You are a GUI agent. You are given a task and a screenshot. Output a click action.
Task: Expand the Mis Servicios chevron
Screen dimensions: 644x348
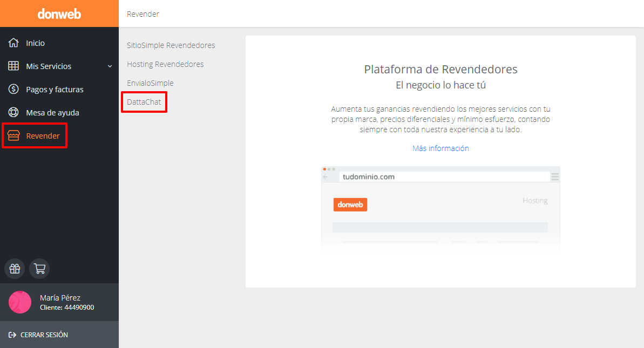pos(110,66)
